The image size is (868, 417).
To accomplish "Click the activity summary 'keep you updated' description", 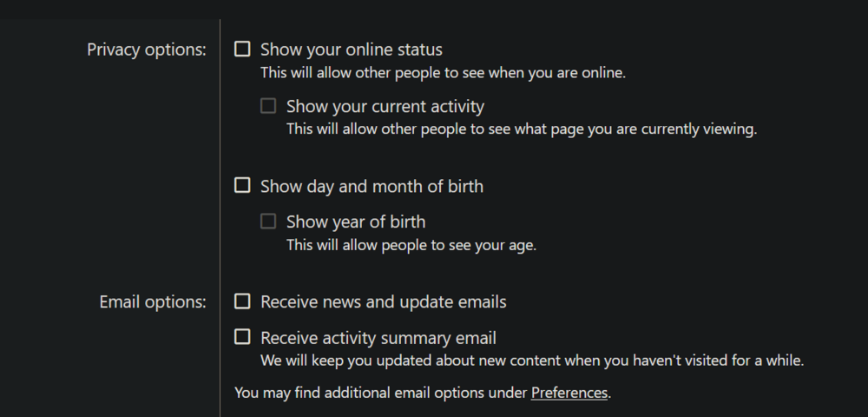I will [531, 360].
